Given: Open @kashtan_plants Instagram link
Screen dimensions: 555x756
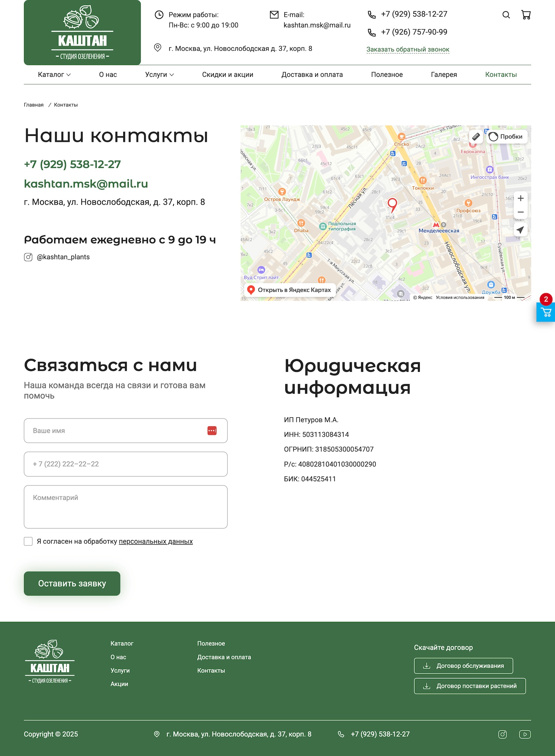Looking at the screenshot, I should [x=63, y=257].
